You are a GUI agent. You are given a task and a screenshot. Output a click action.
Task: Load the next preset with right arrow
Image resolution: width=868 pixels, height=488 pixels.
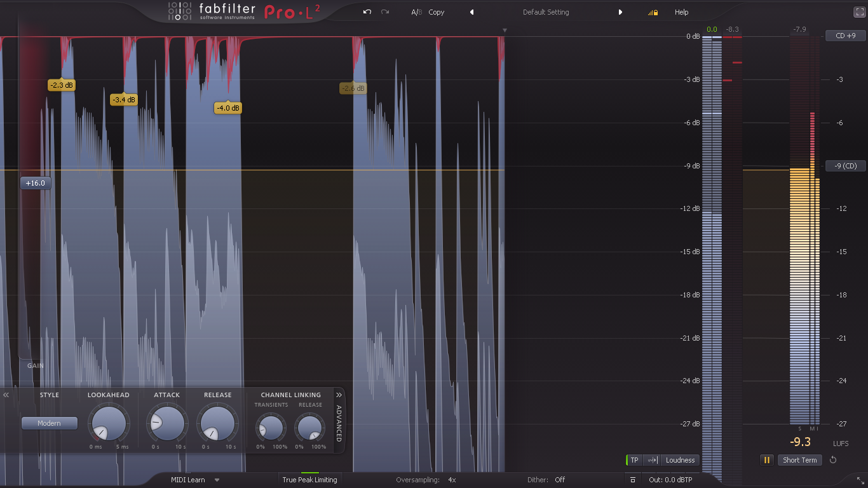pyautogui.click(x=621, y=12)
